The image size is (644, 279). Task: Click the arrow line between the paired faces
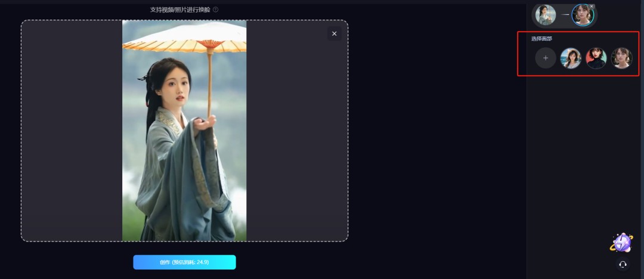click(565, 15)
